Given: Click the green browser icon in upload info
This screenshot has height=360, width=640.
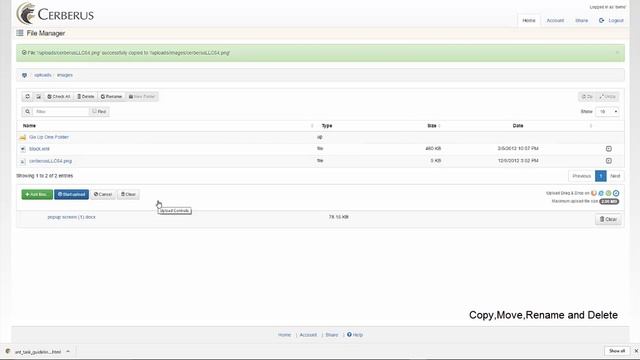Looking at the screenshot, I should (609, 193).
